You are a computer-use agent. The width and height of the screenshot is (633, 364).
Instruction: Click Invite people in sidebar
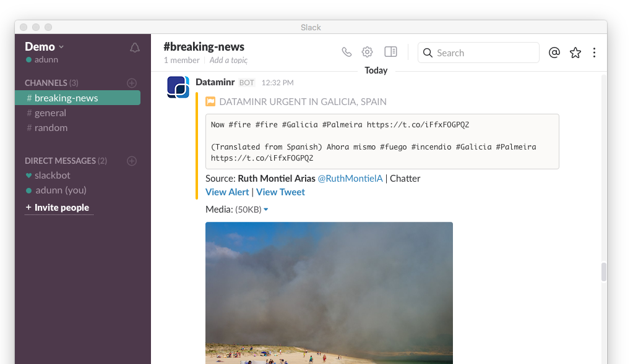pos(61,208)
